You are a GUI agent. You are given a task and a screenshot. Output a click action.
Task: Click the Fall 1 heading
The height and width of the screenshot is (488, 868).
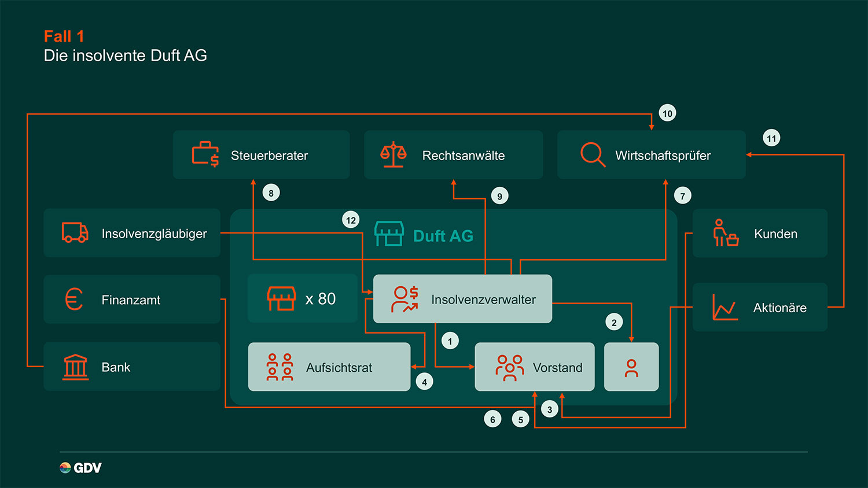click(64, 36)
